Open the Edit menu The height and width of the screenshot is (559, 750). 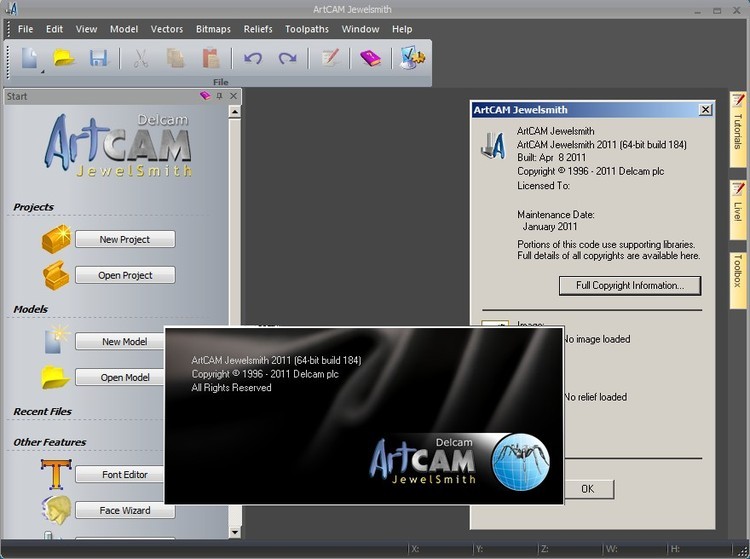click(x=55, y=29)
